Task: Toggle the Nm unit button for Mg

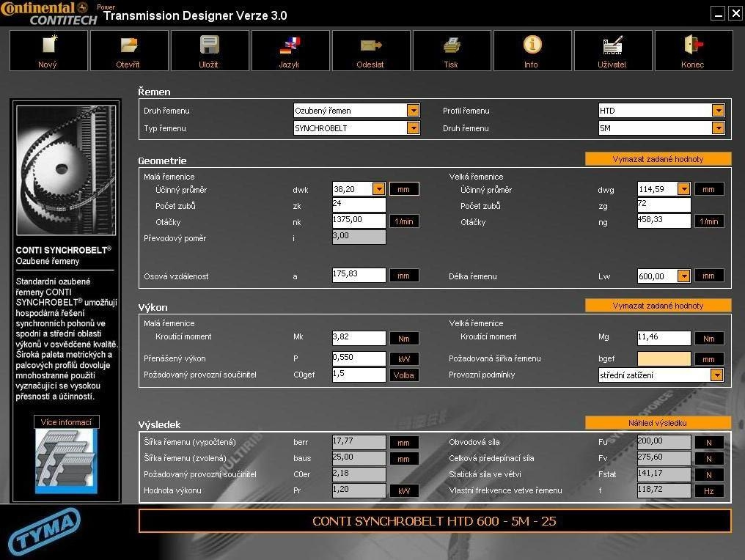Action: [709, 339]
